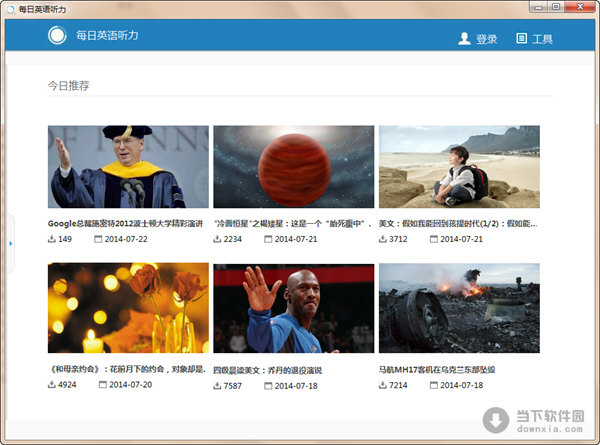
Task: Click the date text 2014-07-20
Action: click(x=130, y=385)
